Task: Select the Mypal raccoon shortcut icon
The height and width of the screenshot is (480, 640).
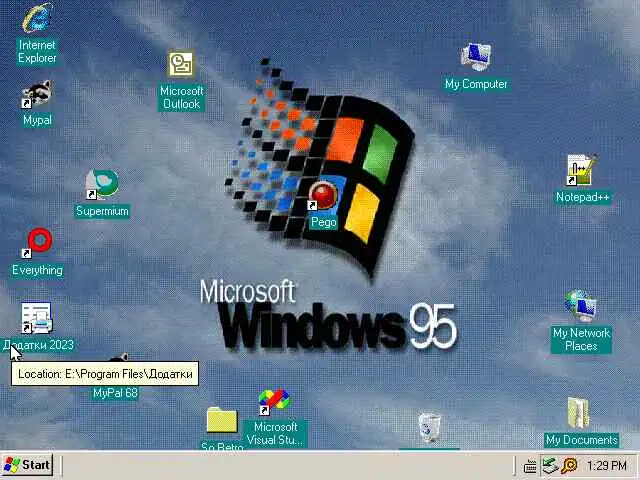Action: pyautogui.click(x=36, y=95)
